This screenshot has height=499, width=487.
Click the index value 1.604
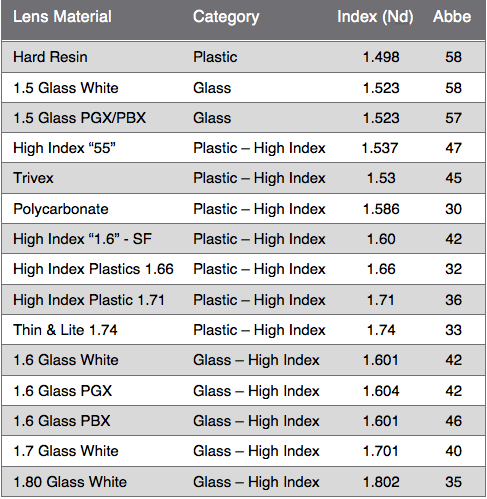click(x=381, y=391)
